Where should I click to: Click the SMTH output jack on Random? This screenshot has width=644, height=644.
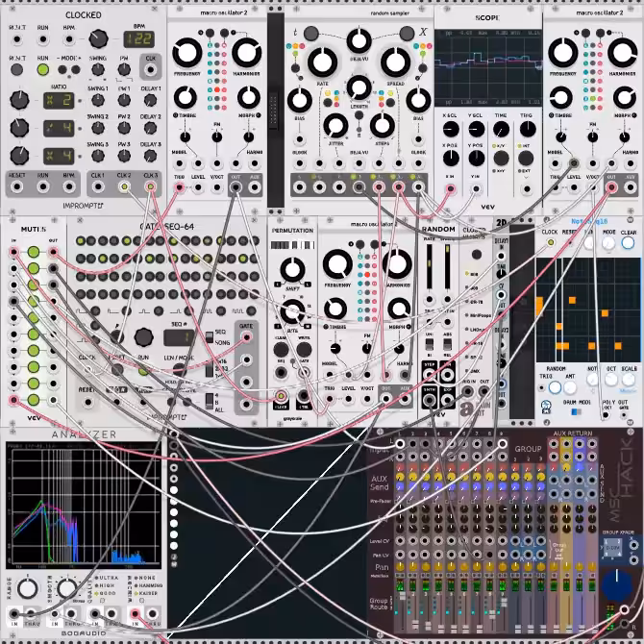[430, 400]
